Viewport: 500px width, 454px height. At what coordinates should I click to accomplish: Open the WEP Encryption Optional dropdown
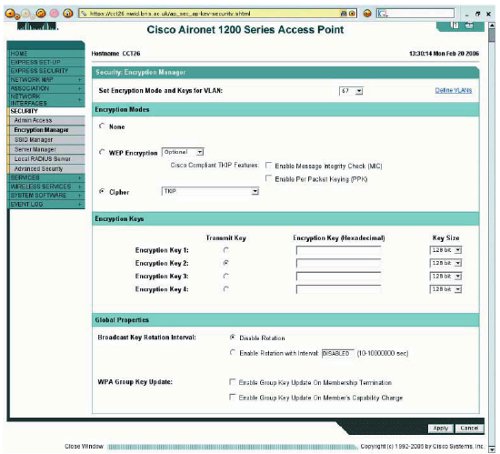[183, 152]
